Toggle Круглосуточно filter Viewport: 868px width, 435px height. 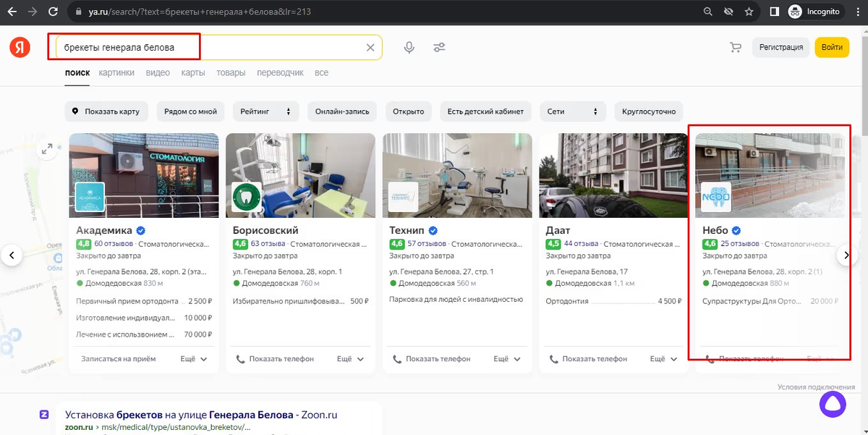649,111
